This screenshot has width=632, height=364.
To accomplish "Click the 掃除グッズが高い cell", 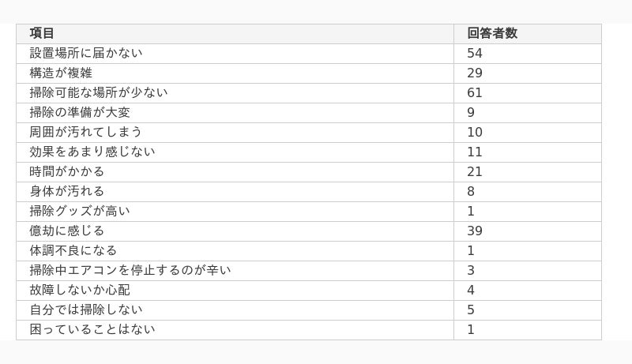I will 235,211.
